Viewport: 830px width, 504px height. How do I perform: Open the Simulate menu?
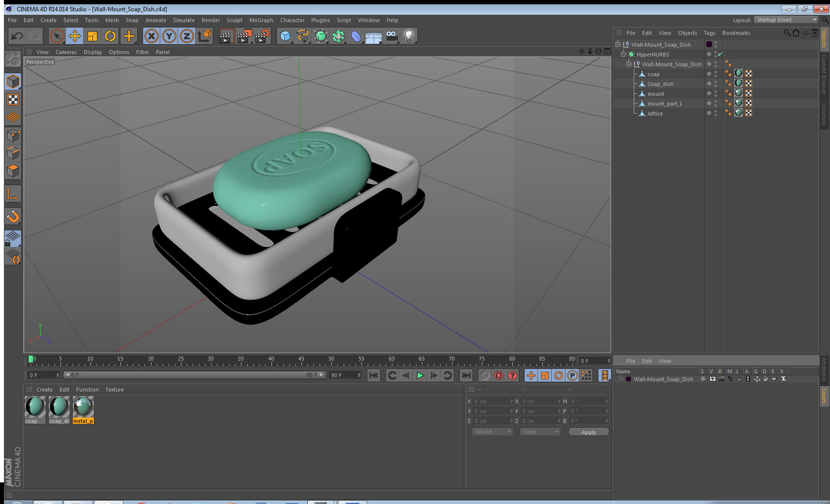click(183, 20)
